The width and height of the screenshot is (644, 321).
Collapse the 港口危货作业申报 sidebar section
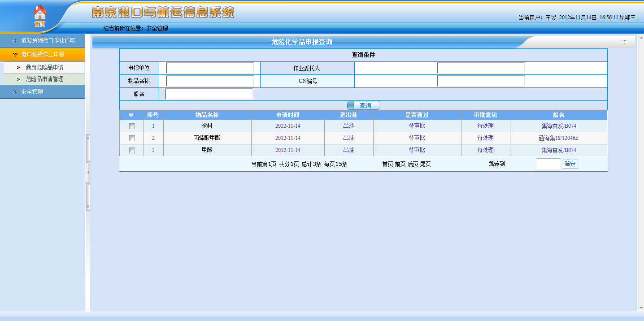pos(43,55)
